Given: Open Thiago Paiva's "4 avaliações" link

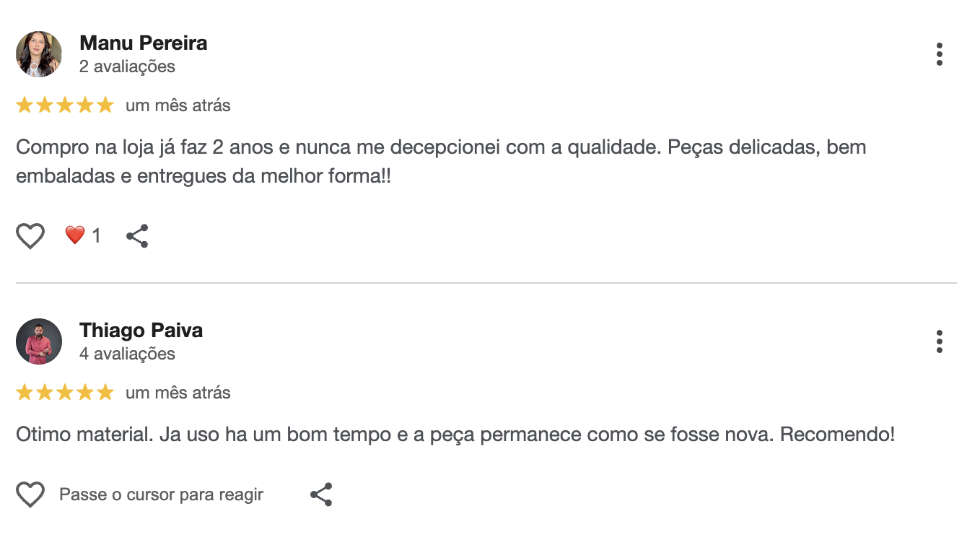Looking at the screenshot, I should [127, 354].
